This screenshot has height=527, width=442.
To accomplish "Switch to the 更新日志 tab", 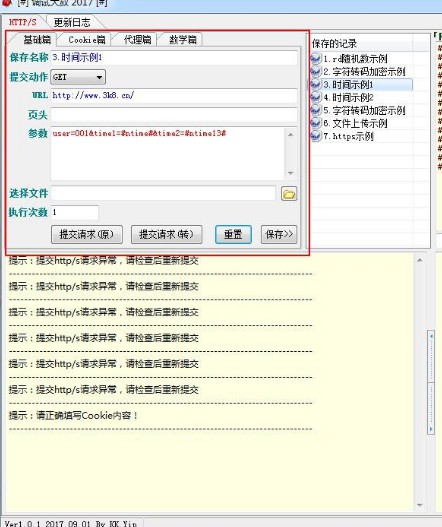I will tap(72, 23).
